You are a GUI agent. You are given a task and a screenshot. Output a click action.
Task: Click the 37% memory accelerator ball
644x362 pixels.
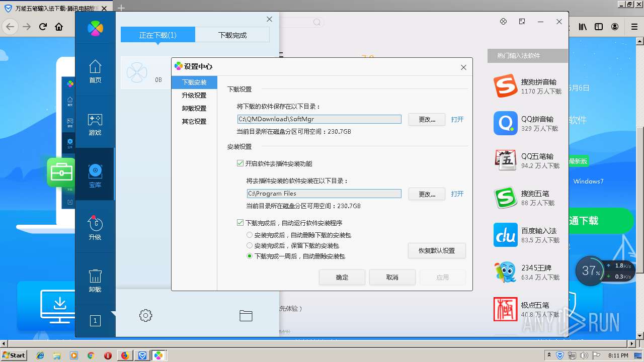click(x=591, y=270)
